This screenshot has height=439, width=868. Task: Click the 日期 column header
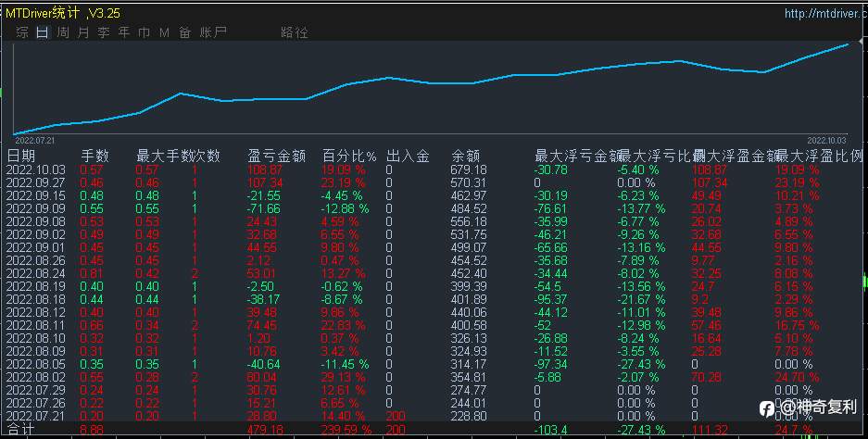[x=20, y=157]
